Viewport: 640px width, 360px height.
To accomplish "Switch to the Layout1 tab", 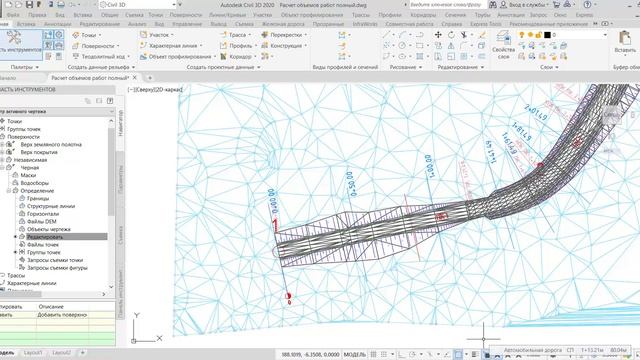I will 33,353.
